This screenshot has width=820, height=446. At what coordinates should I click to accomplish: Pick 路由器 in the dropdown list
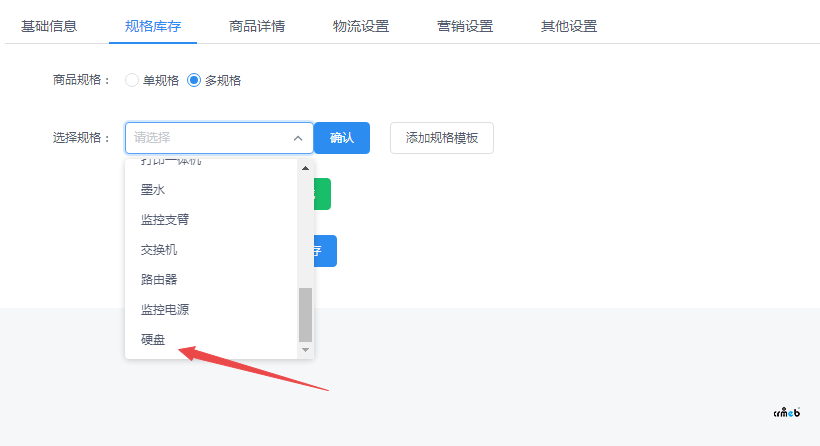[211, 280]
